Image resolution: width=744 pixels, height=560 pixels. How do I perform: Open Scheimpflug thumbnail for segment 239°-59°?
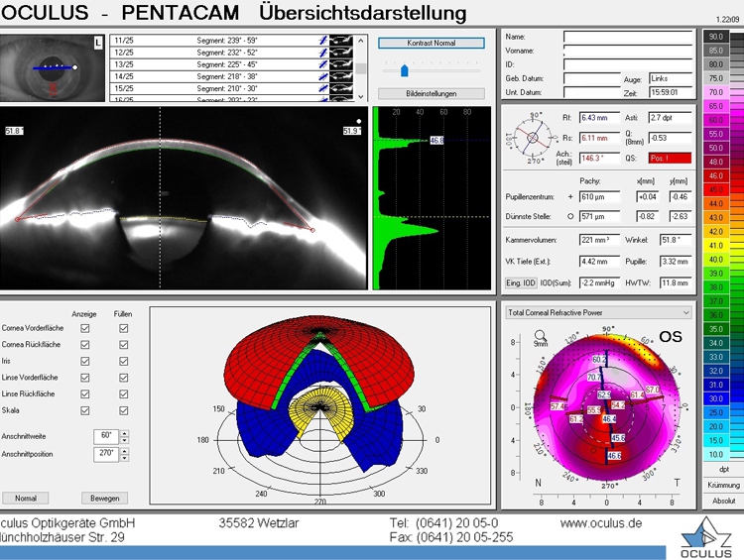point(341,41)
